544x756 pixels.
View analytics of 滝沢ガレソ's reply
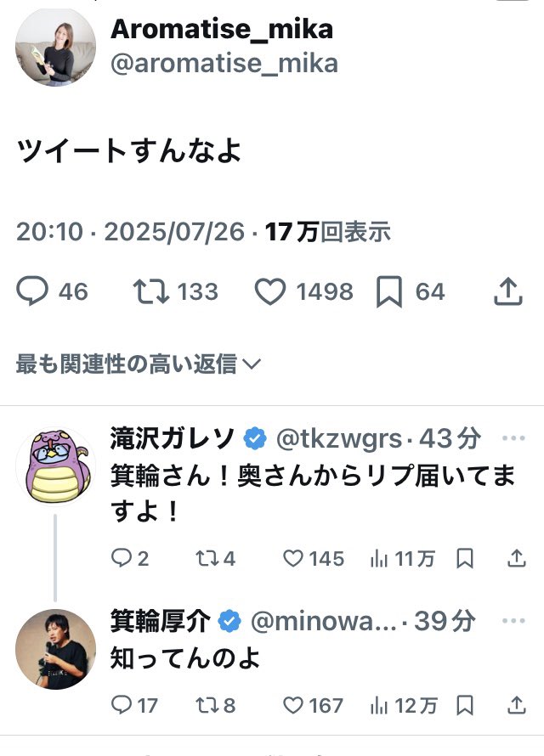pyautogui.click(x=378, y=558)
